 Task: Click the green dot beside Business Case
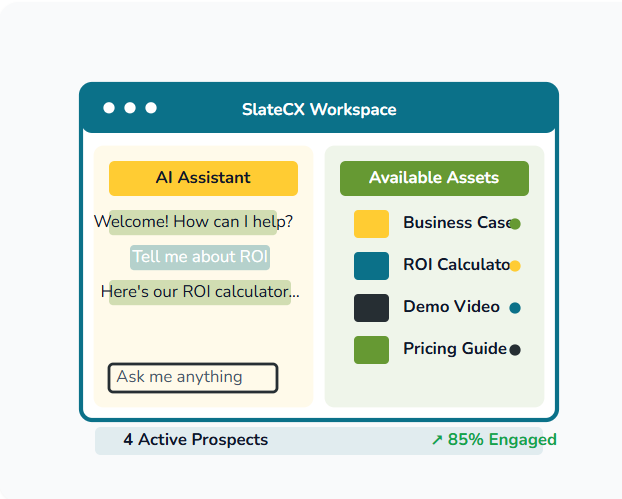515,224
